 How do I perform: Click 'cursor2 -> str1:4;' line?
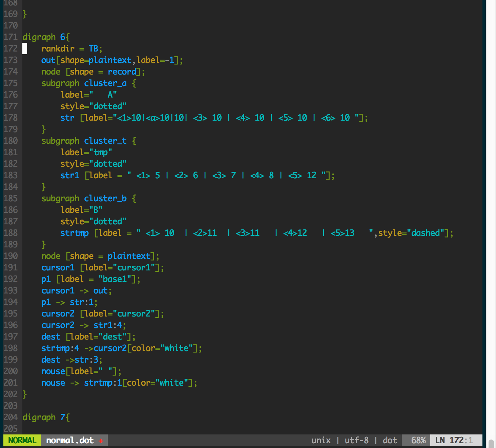pos(84,325)
